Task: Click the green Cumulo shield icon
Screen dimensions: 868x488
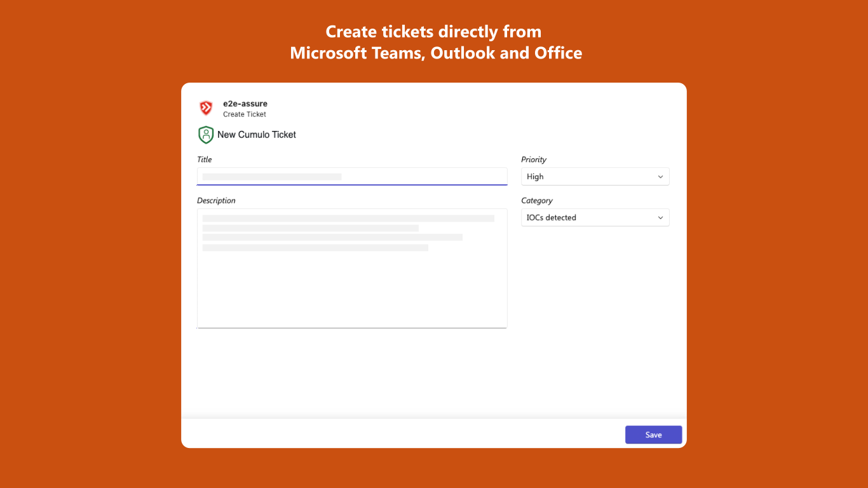Action: point(205,135)
